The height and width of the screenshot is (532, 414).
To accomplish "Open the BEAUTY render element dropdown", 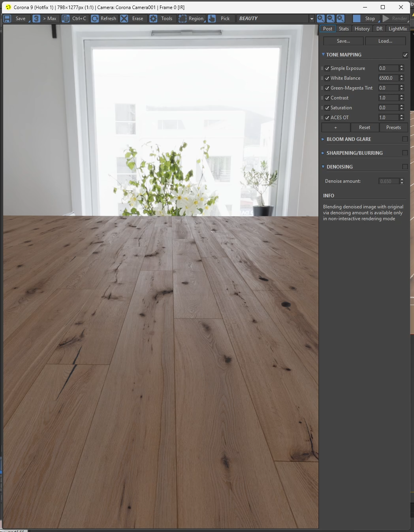I will coord(312,19).
